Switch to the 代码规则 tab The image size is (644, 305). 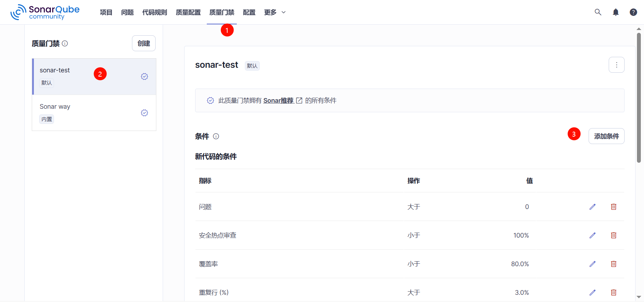[155, 12]
